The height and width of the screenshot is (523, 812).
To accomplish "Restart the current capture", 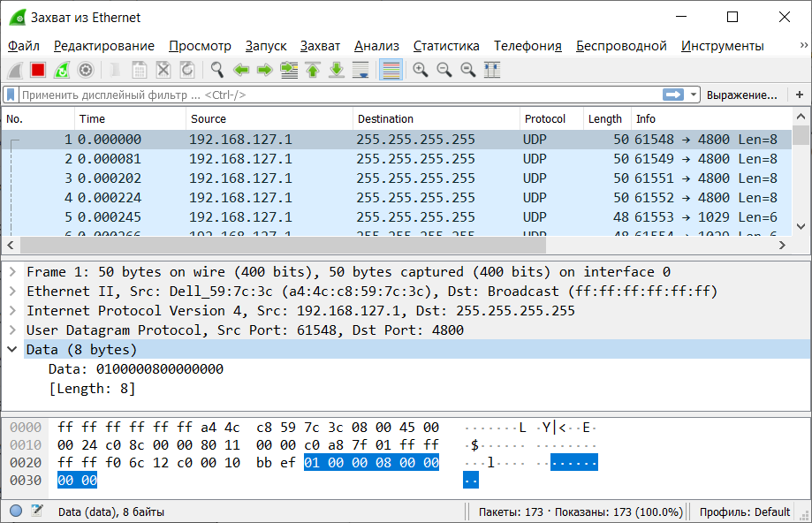I will [x=62, y=70].
